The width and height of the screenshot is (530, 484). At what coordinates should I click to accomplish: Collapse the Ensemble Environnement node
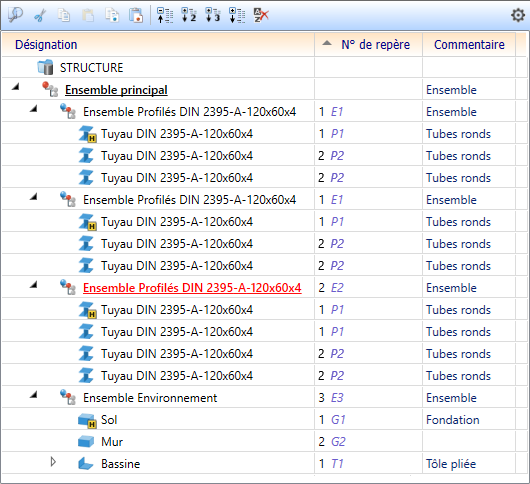(33, 394)
